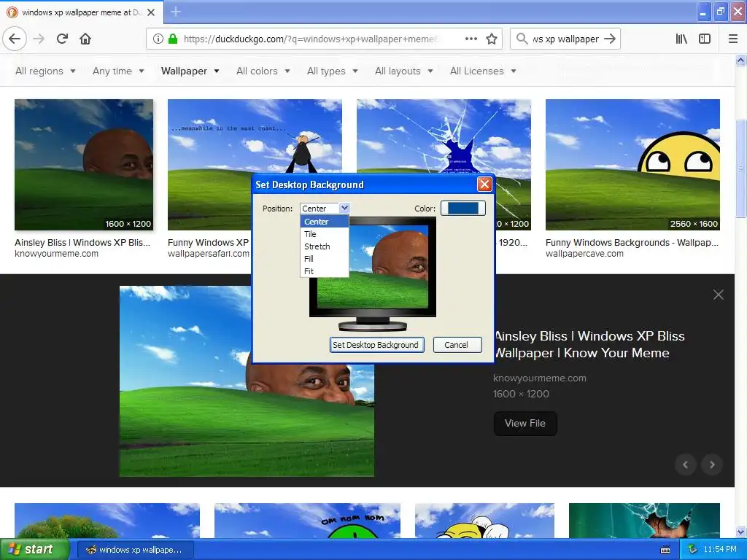This screenshot has height=560, width=747.
Task: Click the windows xp wallpaper meme browser tab
Action: point(81,12)
